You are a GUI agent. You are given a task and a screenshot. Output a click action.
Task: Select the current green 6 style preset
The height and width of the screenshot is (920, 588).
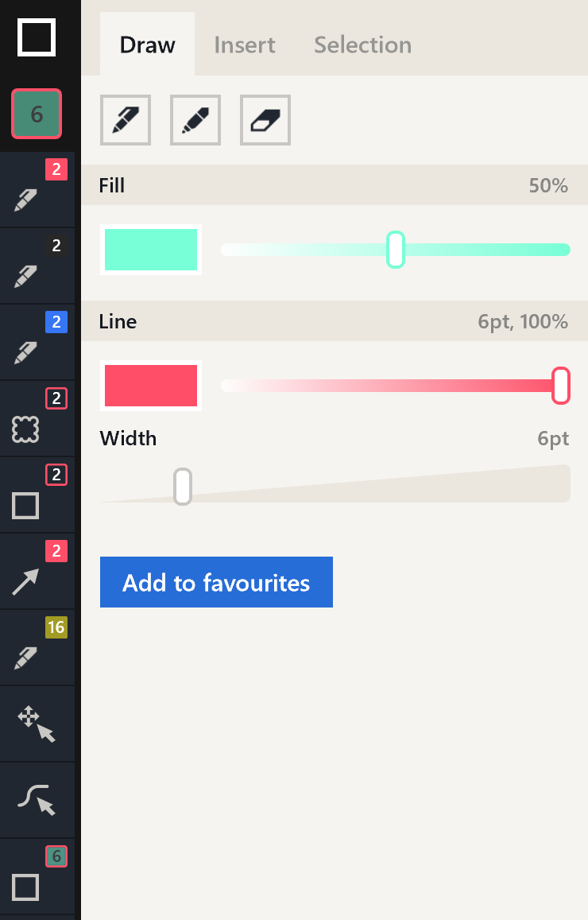tap(37, 114)
